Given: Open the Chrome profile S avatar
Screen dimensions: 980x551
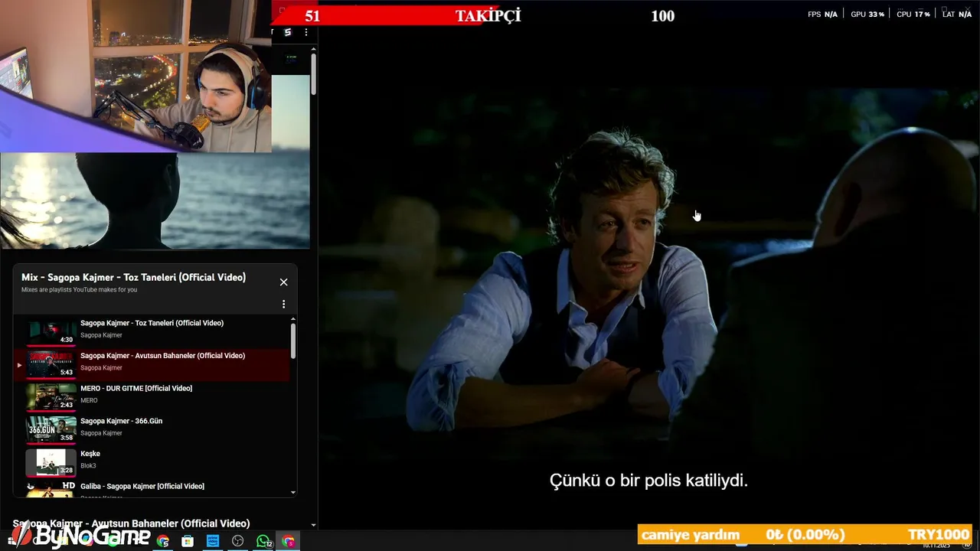Looking at the screenshot, I should coord(288,32).
